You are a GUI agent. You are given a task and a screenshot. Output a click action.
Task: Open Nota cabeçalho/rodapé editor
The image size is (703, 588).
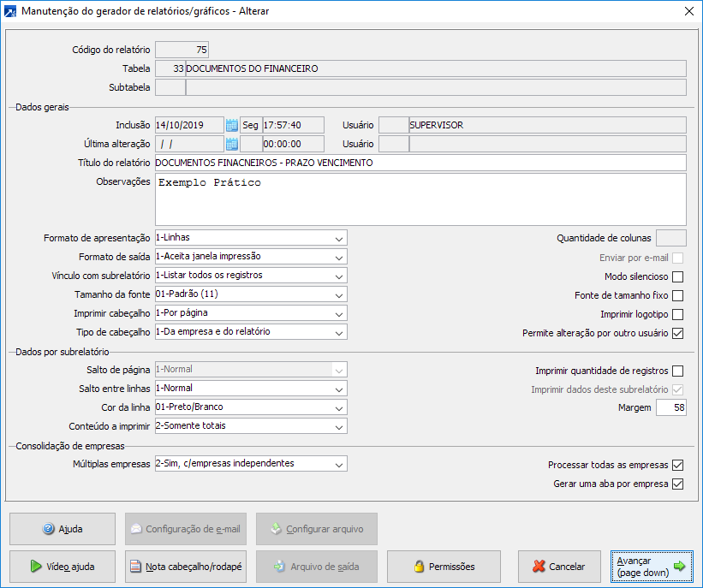pyautogui.click(x=186, y=566)
